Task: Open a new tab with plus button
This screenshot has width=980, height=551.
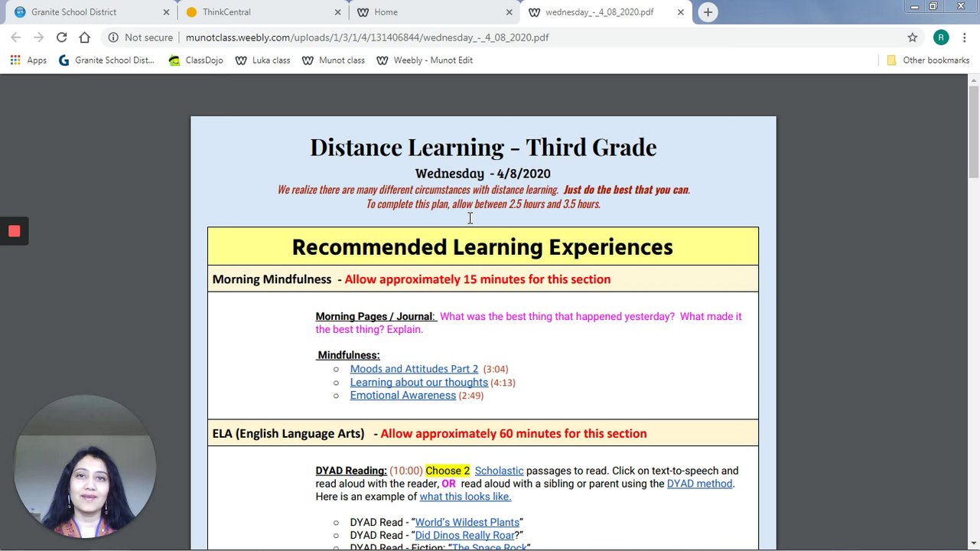Action: (x=708, y=12)
